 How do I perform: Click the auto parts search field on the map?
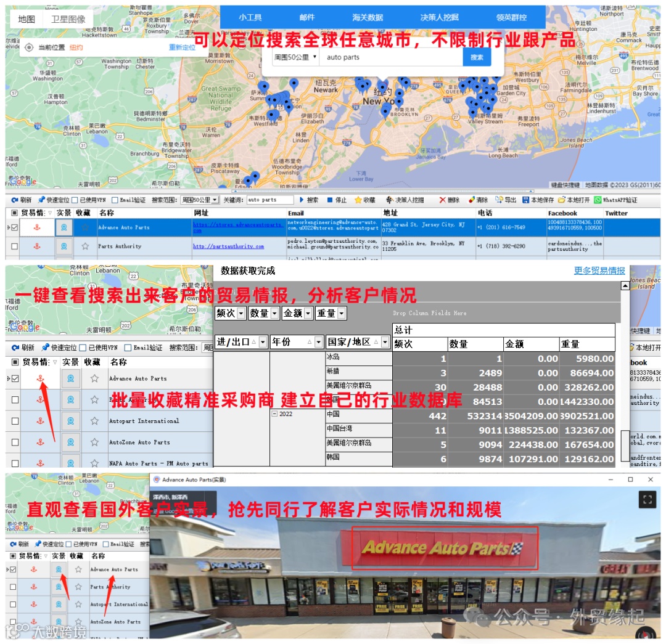391,57
